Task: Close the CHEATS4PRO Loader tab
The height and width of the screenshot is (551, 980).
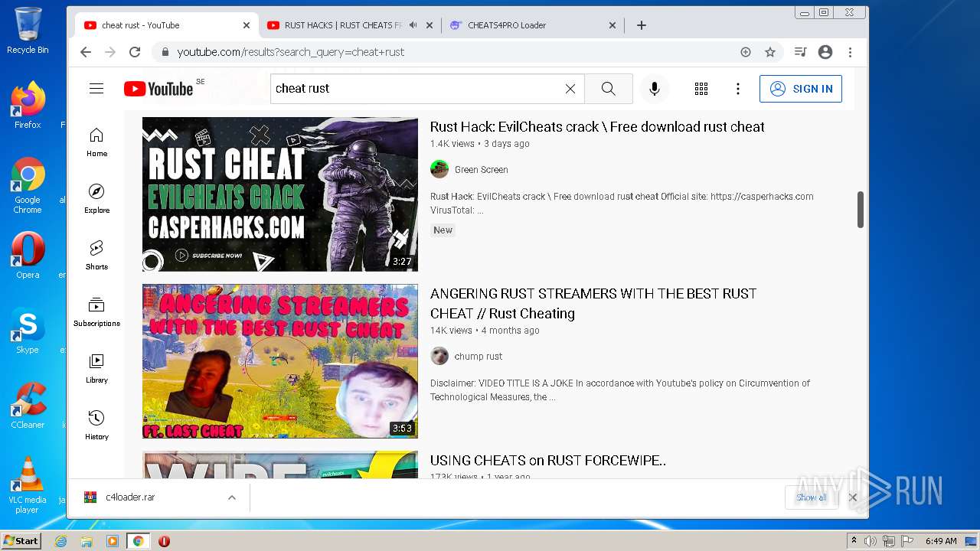Action: pyautogui.click(x=612, y=25)
